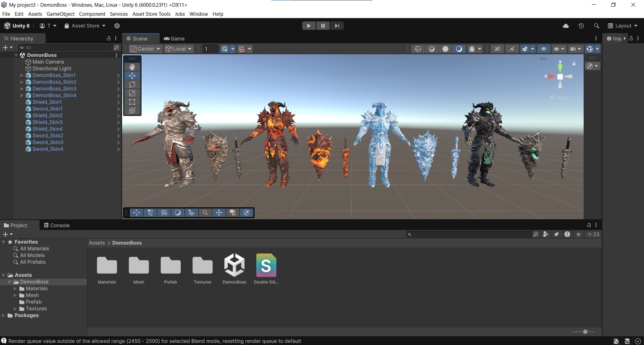Toggle grid snapping magnet button
This screenshot has width=644, height=345.
(241, 49)
